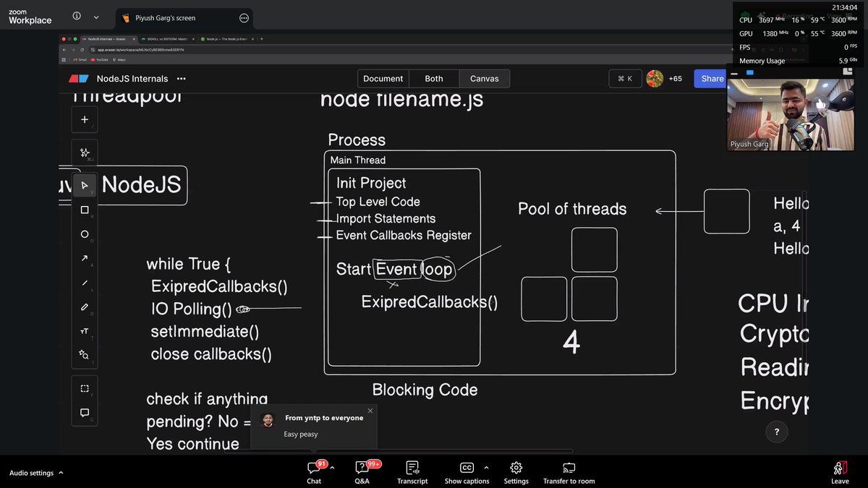Viewport: 868px width, 488px height.
Task: Open screen share options ellipsis
Action: click(244, 17)
